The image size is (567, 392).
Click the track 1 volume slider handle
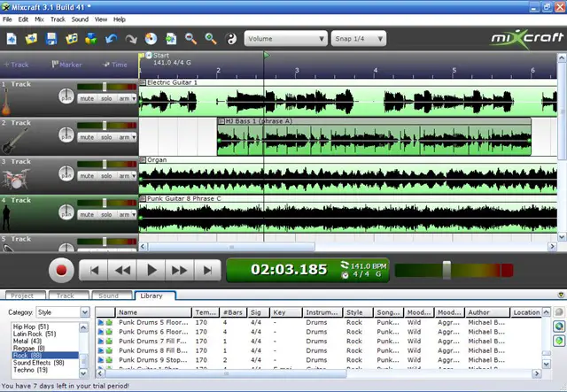105,87
